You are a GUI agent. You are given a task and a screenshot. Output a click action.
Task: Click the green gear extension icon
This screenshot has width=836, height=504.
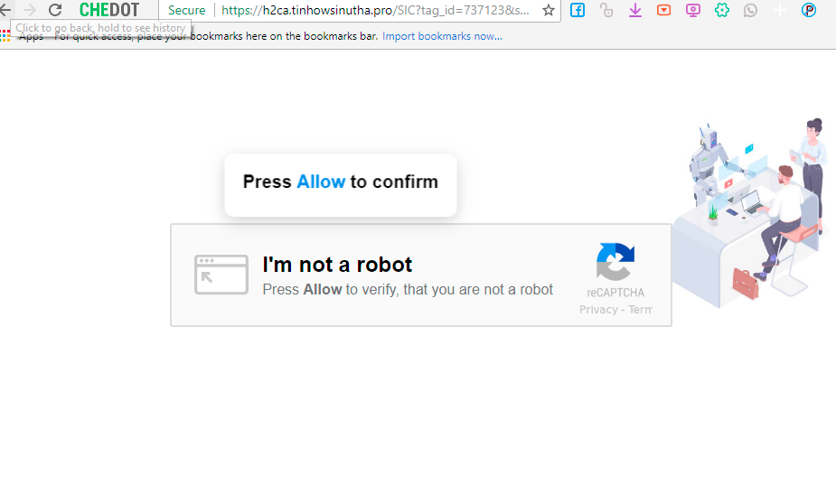(x=722, y=11)
